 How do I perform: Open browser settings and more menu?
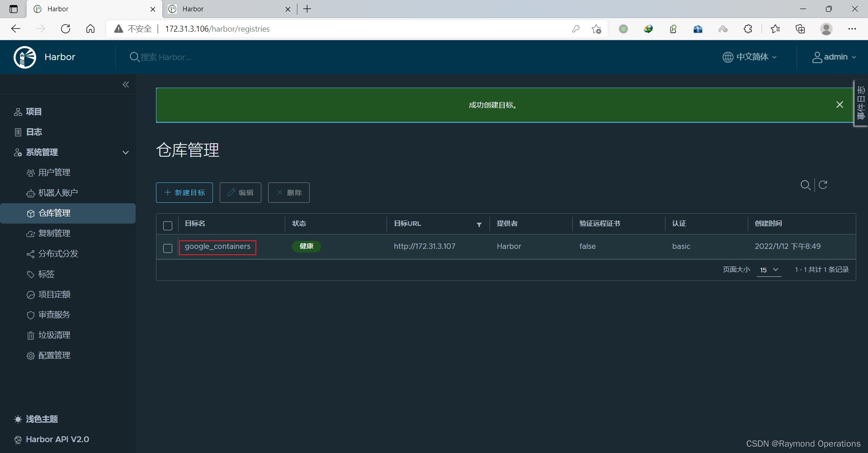(852, 29)
